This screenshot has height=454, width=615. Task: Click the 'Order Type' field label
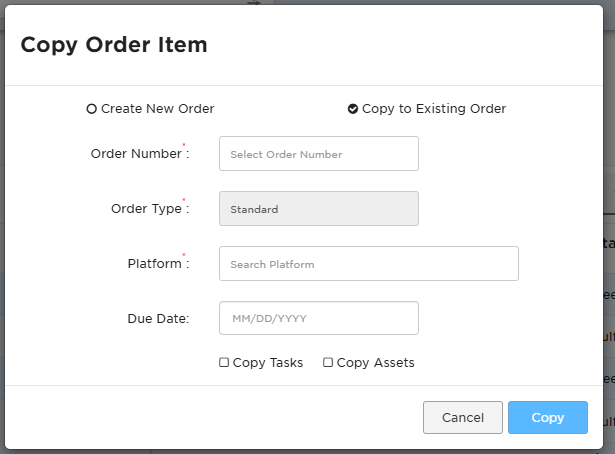click(146, 209)
